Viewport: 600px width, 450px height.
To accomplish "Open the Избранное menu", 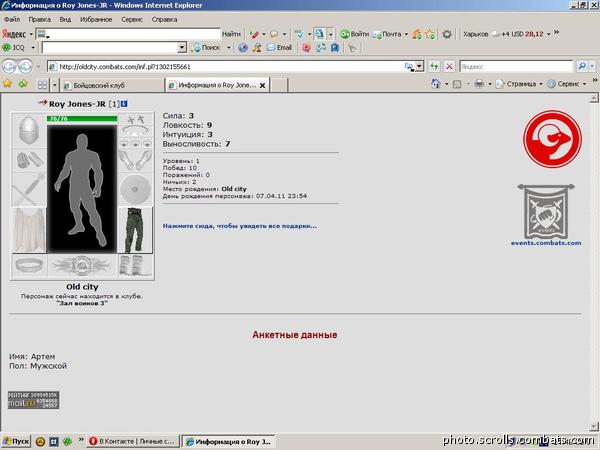I will click(96, 19).
